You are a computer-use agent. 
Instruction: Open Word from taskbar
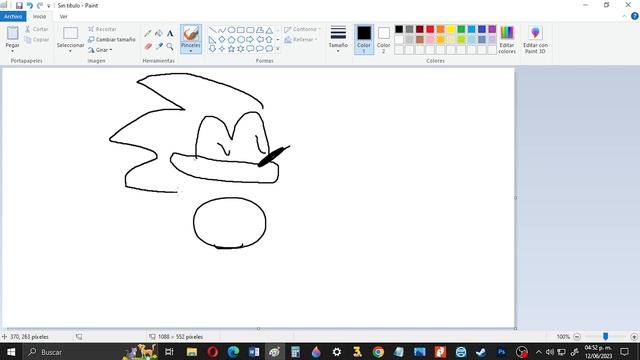coord(254,352)
